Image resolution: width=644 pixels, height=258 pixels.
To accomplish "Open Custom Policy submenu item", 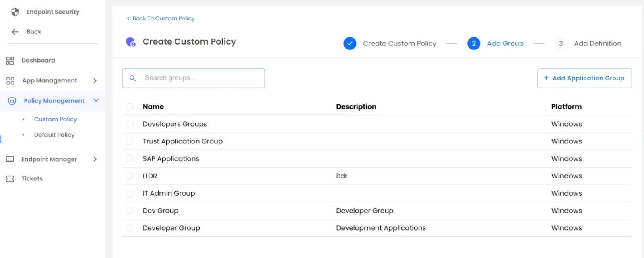I will click(56, 119).
